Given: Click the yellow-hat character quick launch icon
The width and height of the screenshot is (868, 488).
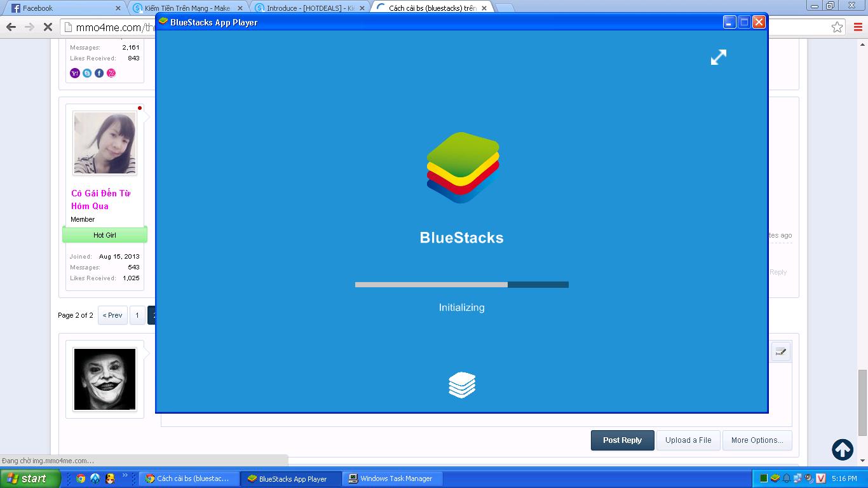Looking at the screenshot, I should [x=110, y=478].
